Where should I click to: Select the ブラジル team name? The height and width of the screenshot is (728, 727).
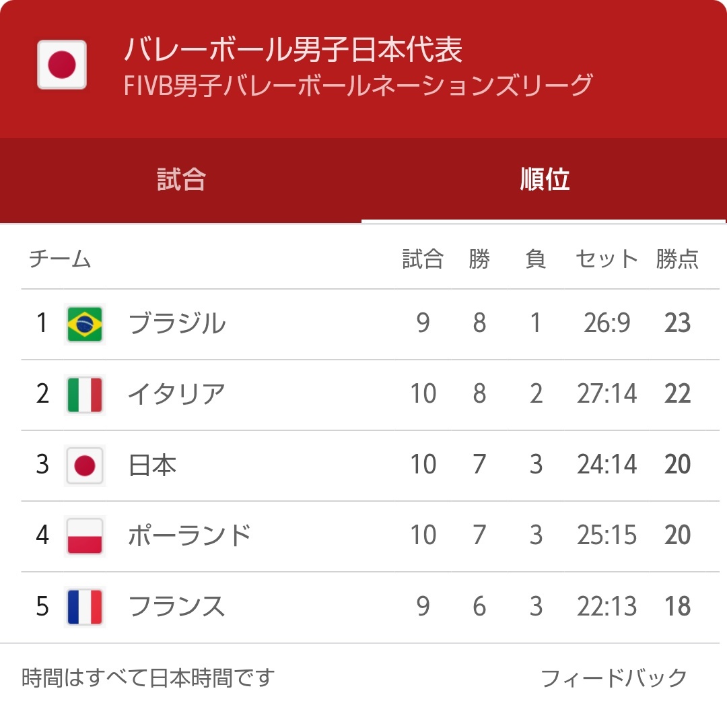tap(177, 324)
